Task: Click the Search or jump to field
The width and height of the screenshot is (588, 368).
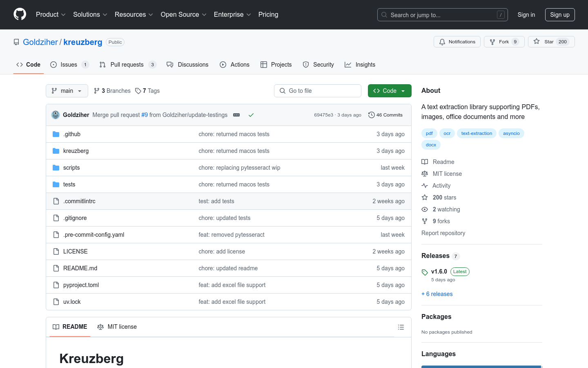Action: [443, 15]
